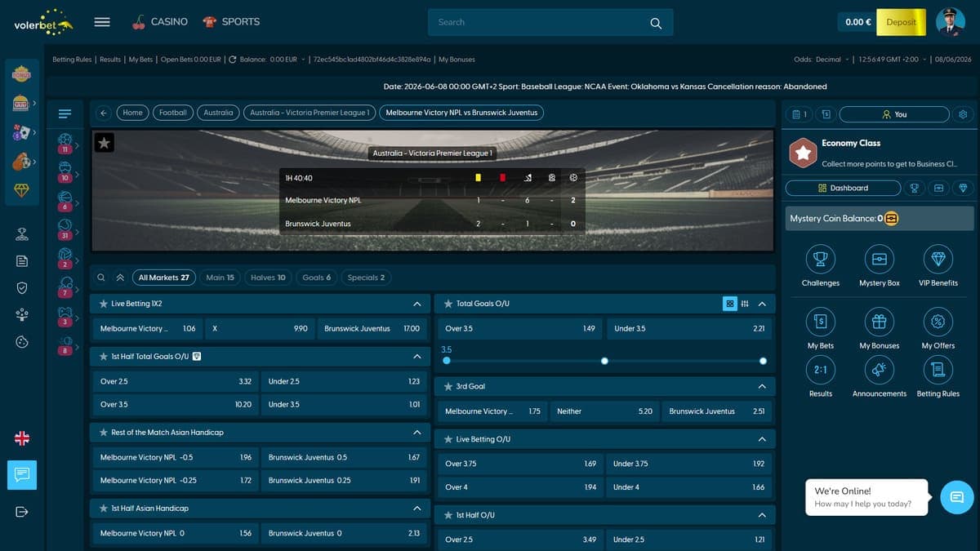Image resolution: width=980 pixels, height=551 pixels.
Task: Open the diamond VIP icon in left sidebar
Action: tap(21, 190)
